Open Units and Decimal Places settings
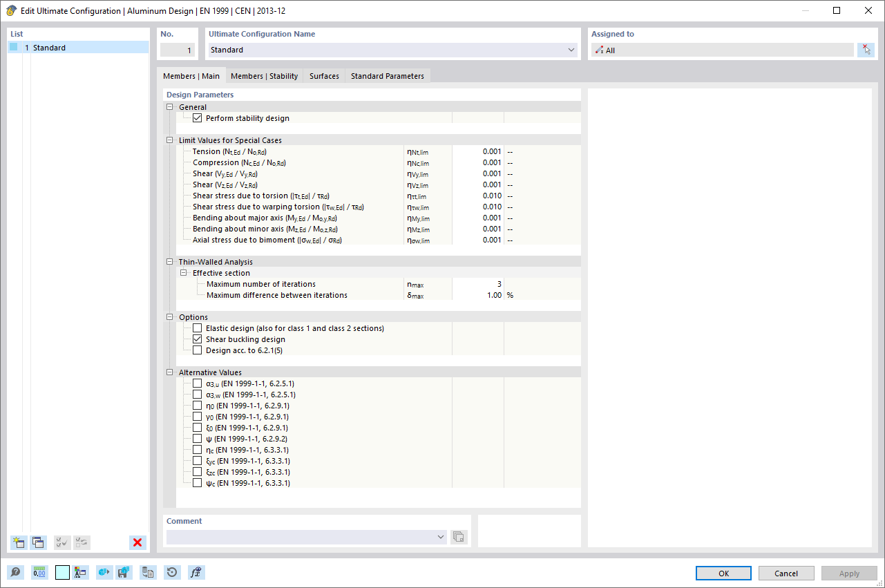This screenshot has width=885, height=588. click(40, 572)
